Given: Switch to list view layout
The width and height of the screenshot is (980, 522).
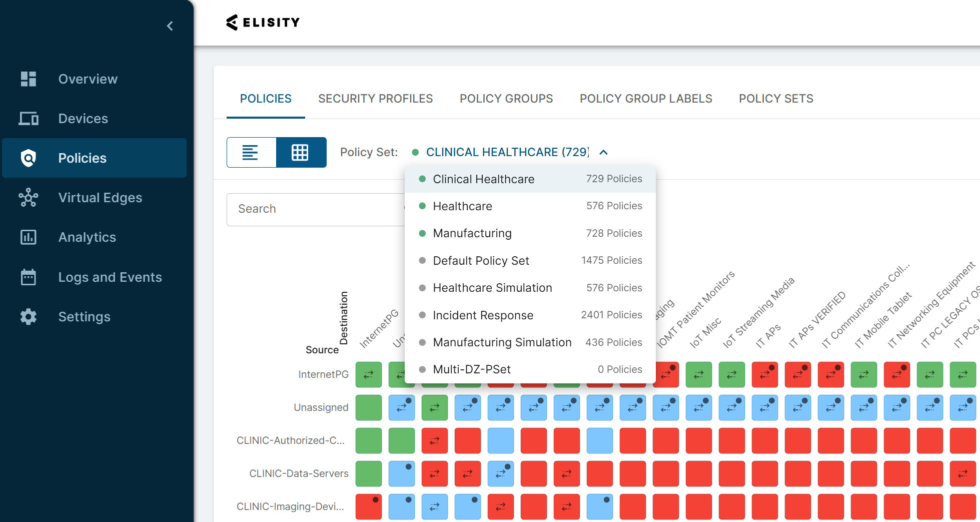Looking at the screenshot, I should click(251, 152).
